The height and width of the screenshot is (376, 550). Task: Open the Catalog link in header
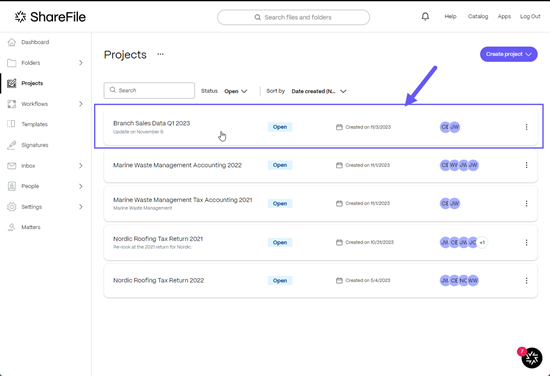(478, 16)
